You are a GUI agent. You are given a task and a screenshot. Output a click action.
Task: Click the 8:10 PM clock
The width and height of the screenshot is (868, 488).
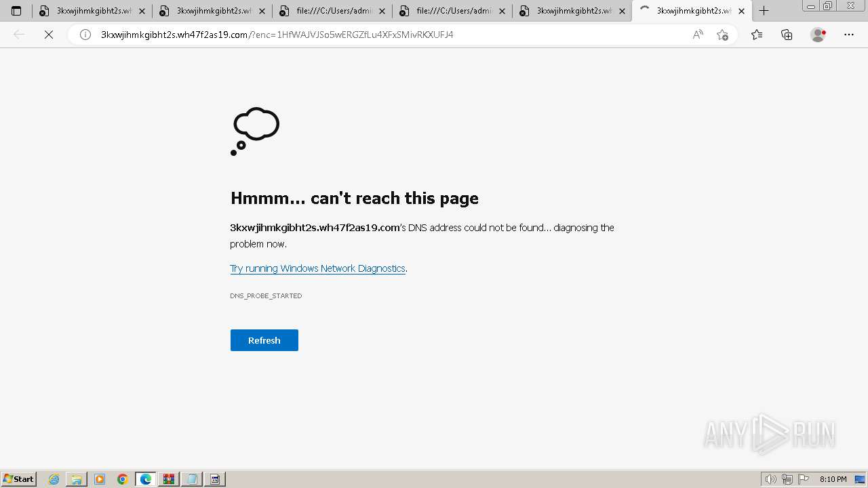point(833,479)
